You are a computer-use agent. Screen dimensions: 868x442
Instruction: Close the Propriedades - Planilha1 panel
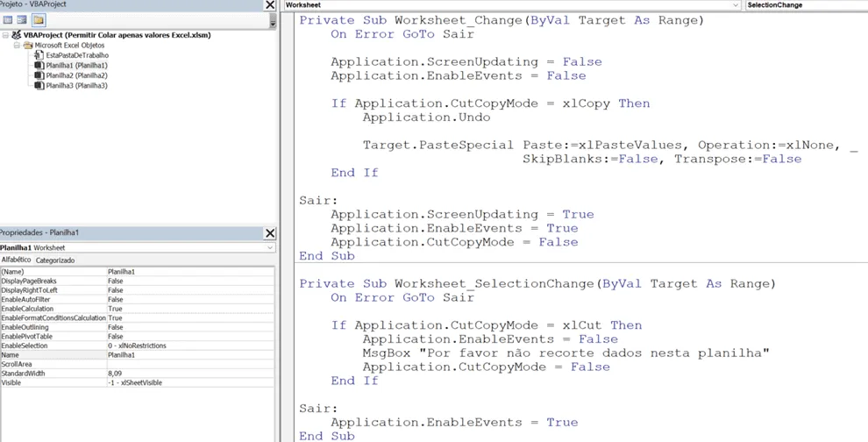coord(269,233)
